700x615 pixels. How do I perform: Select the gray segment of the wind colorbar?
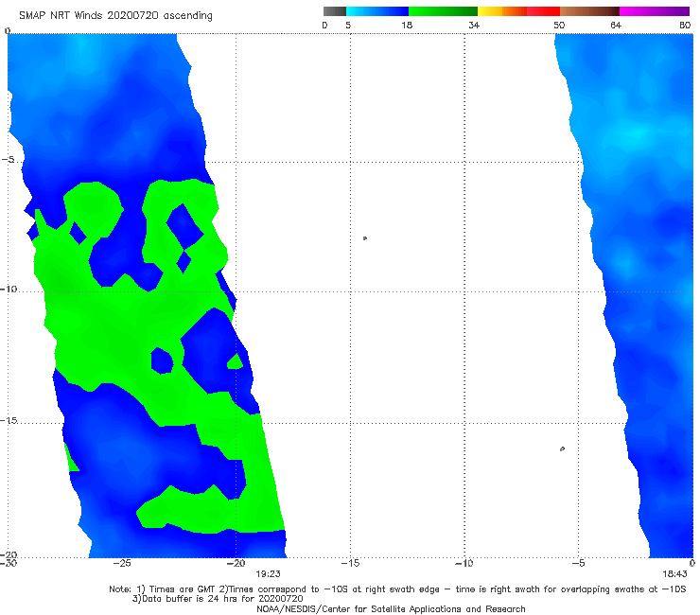[334, 11]
